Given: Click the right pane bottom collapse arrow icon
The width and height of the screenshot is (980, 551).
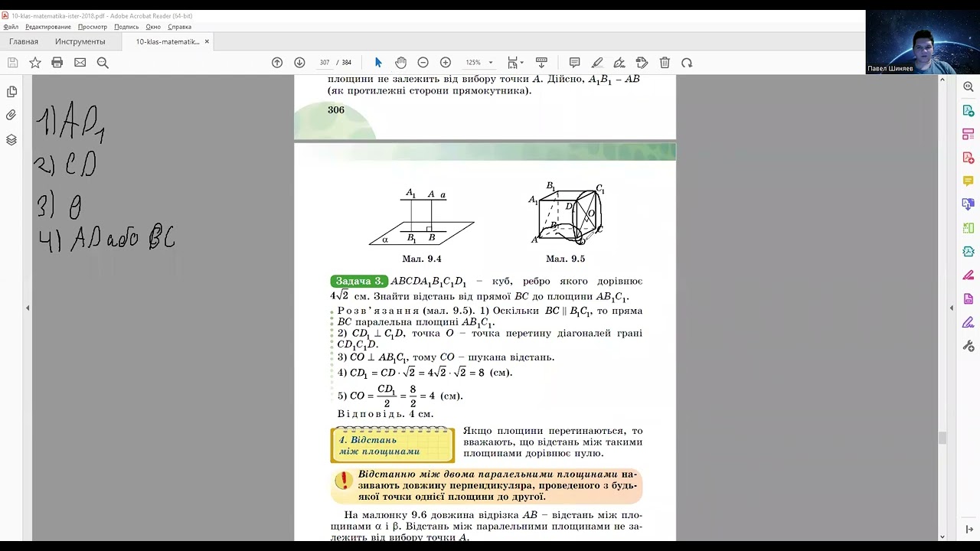Looking at the screenshot, I should 969,528.
